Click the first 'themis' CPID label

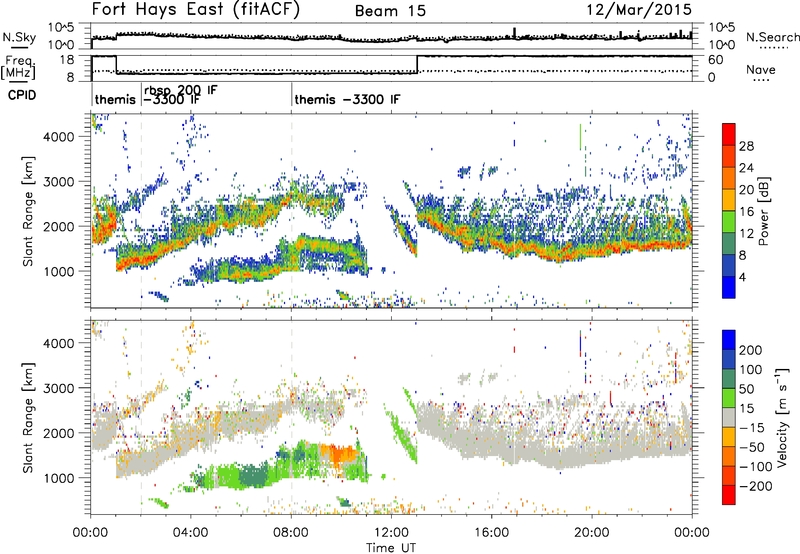pyautogui.click(x=115, y=99)
